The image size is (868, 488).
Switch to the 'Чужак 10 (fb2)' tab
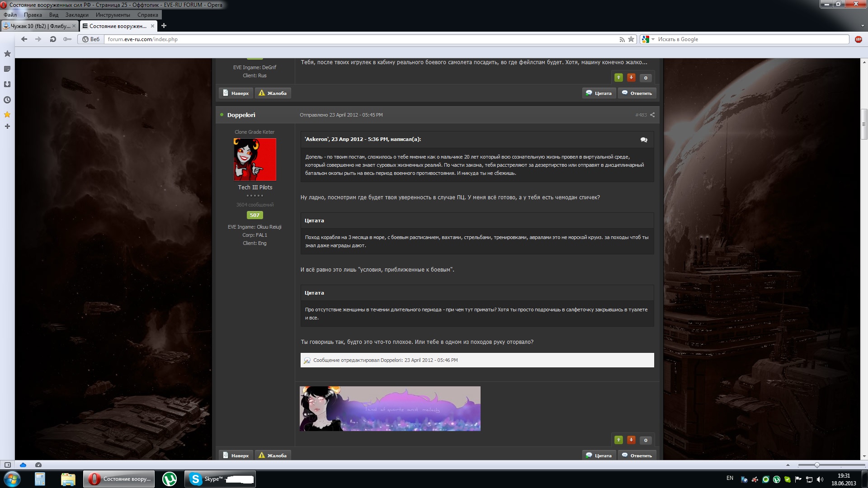coord(40,26)
